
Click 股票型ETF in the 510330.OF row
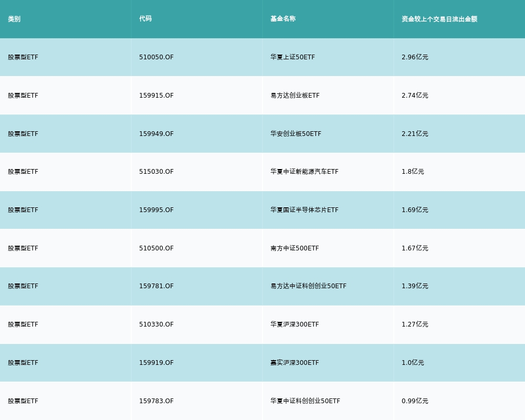pos(23,324)
